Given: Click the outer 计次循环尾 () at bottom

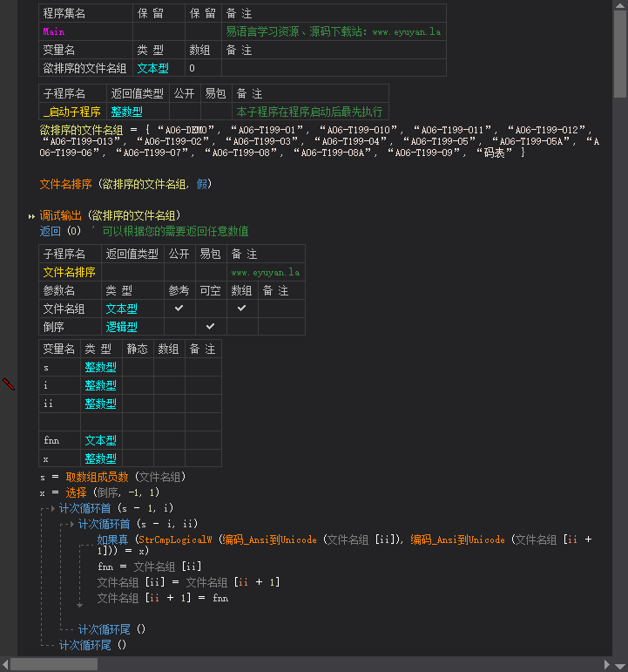Looking at the screenshot, I should click(x=93, y=645).
